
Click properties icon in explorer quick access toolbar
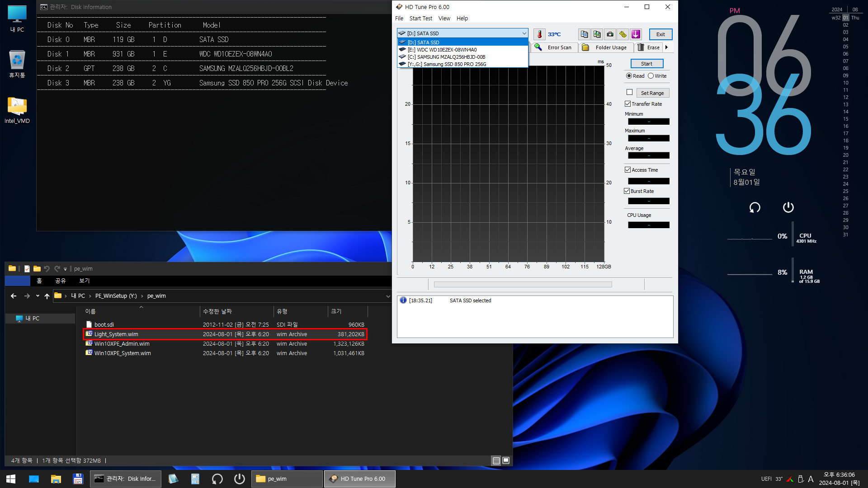click(27, 268)
